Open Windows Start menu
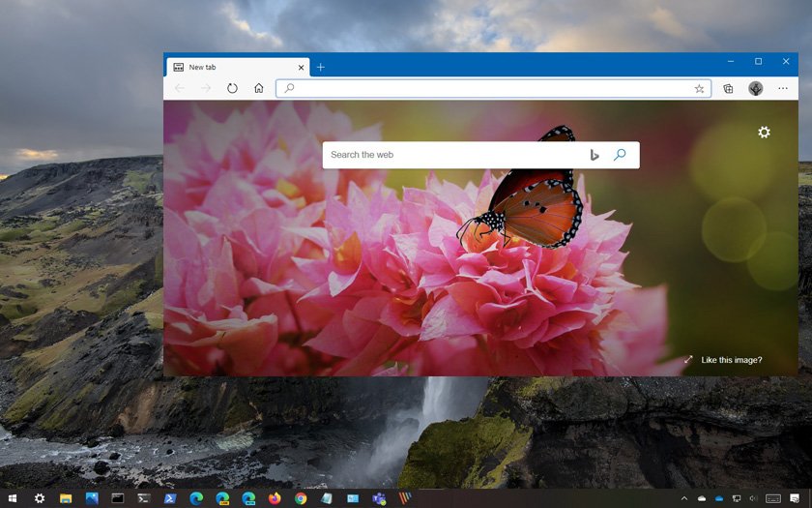The image size is (812, 508). tap(13, 498)
